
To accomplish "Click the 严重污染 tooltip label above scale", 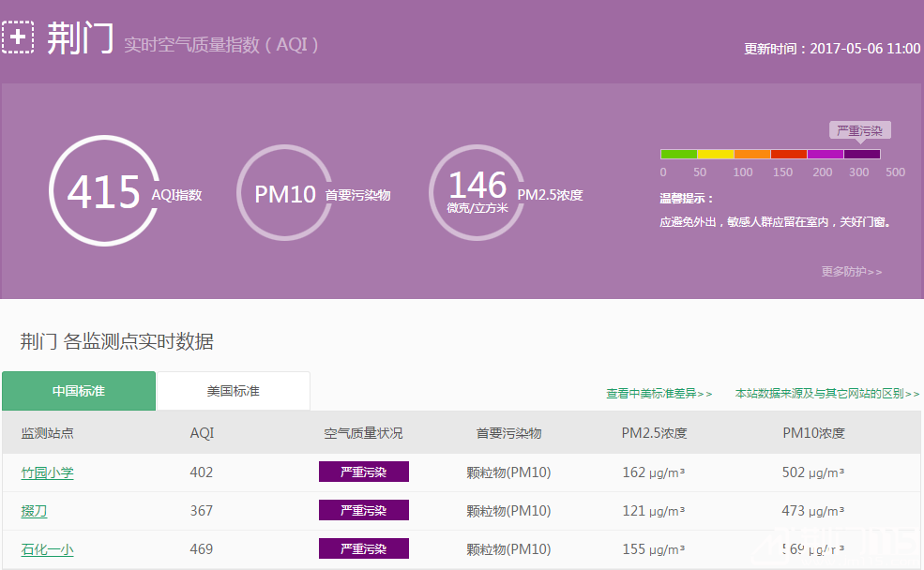I will pyautogui.click(x=859, y=130).
